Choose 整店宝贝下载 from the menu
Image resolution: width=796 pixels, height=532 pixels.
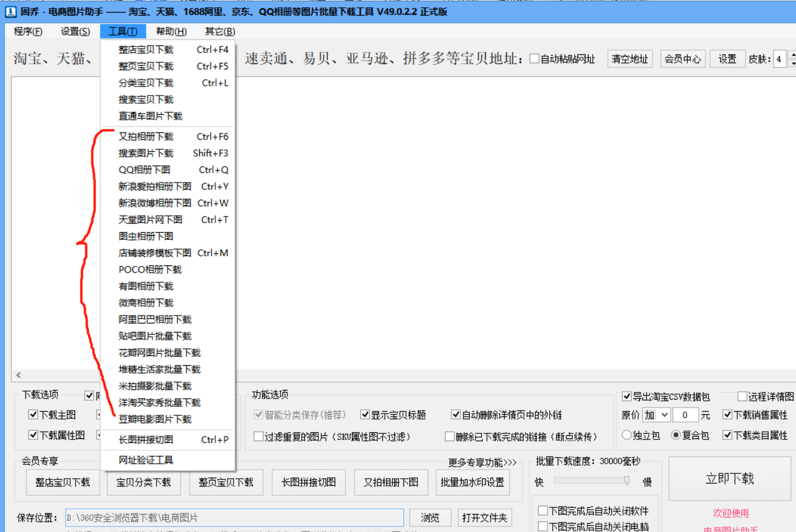[168, 50]
